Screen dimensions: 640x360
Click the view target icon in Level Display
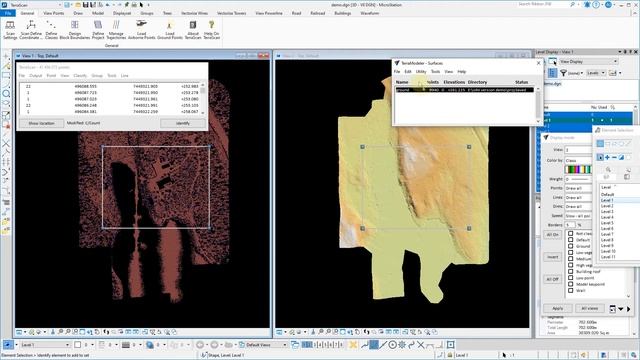[553, 61]
